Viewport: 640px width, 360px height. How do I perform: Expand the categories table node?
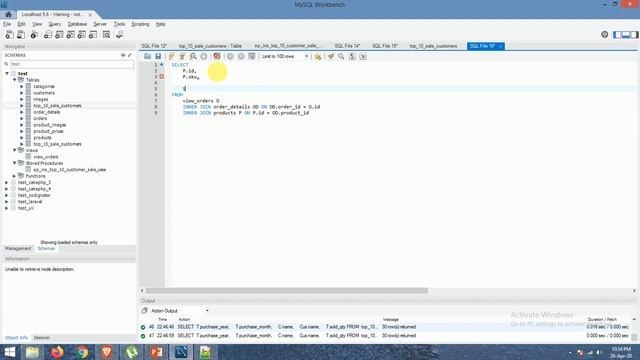click(x=22, y=87)
